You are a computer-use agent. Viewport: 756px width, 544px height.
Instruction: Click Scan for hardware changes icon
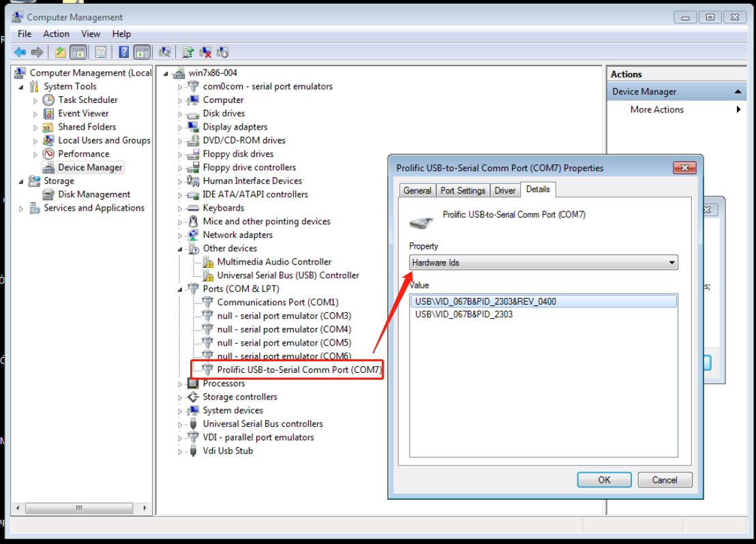[x=165, y=52]
